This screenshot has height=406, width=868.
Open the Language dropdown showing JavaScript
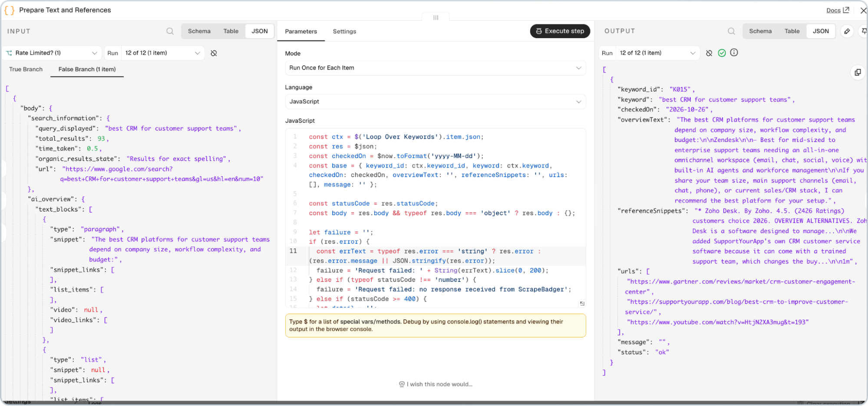coord(435,102)
